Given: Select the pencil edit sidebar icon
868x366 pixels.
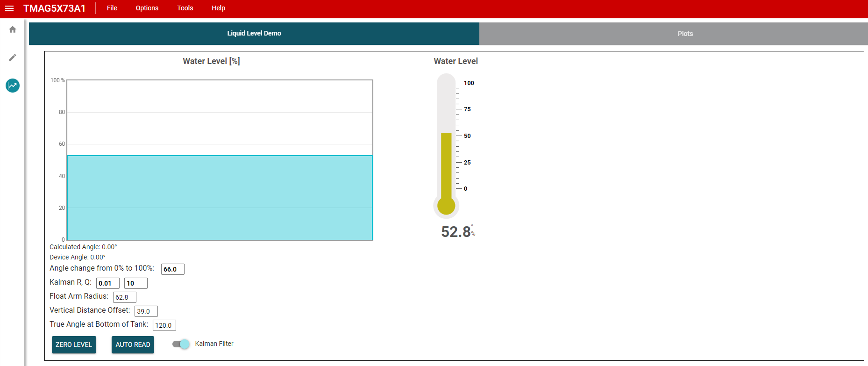Looking at the screenshot, I should click(x=12, y=58).
